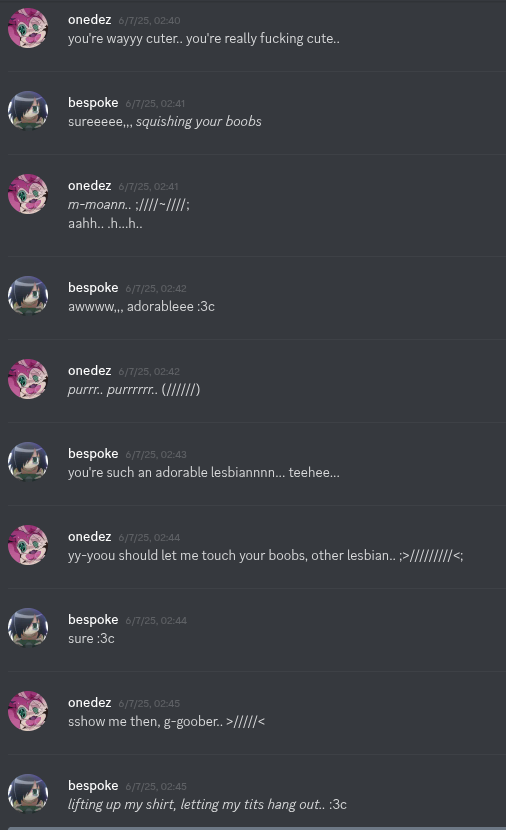Select the message text "awwww,,, adorableee :3c"
Screen dimensions: 506x830
(x=141, y=306)
